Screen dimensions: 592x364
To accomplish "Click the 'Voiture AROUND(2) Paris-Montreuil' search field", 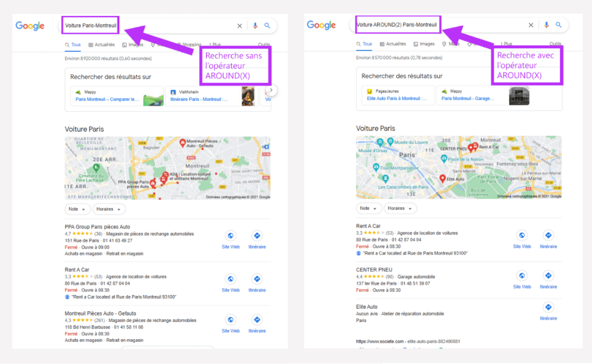I will [x=459, y=25].
